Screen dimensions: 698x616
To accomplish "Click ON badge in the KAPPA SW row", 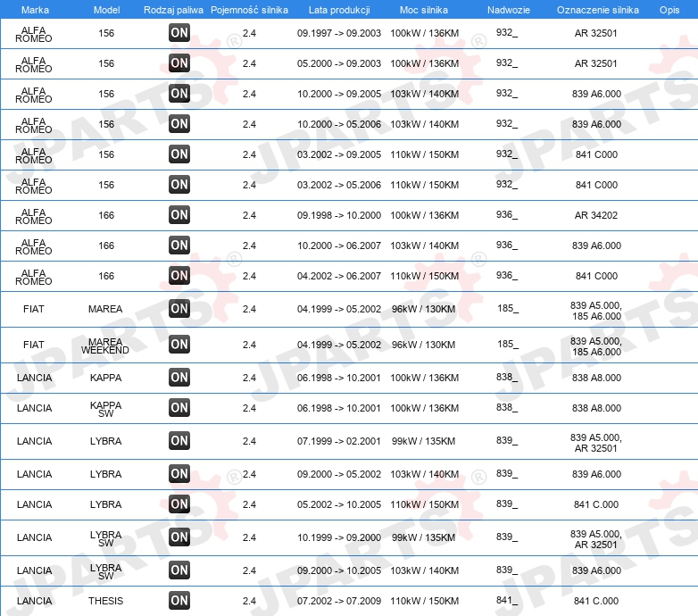I will [x=179, y=407].
